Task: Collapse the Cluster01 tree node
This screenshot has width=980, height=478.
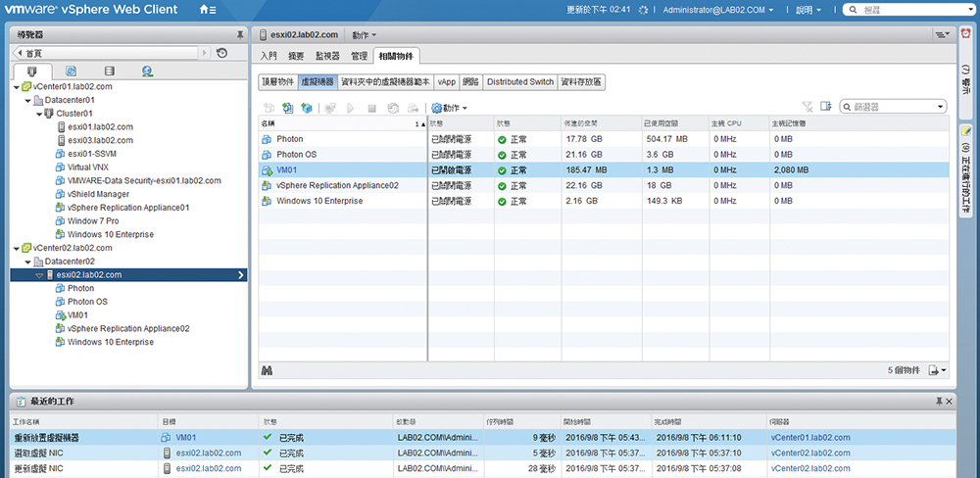Action: pyautogui.click(x=39, y=114)
